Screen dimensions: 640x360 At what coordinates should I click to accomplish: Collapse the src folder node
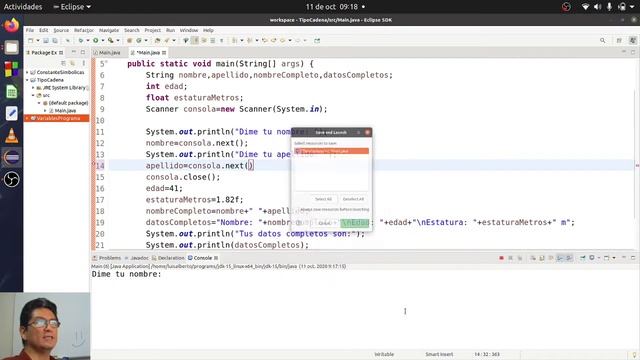33,95
